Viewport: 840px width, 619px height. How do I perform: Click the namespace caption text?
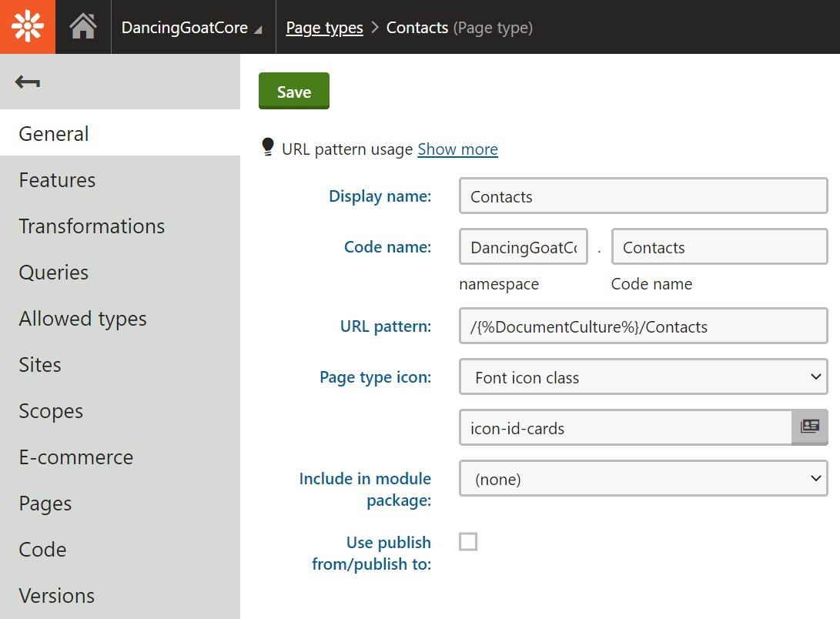pyautogui.click(x=499, y=284)
